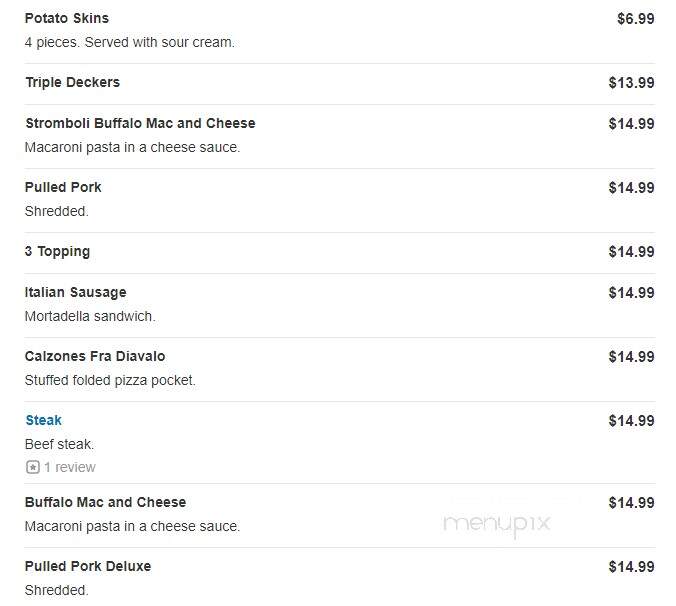Click the star review icon under Steak
Screen dimensions: 676x606
click(33, 467)
